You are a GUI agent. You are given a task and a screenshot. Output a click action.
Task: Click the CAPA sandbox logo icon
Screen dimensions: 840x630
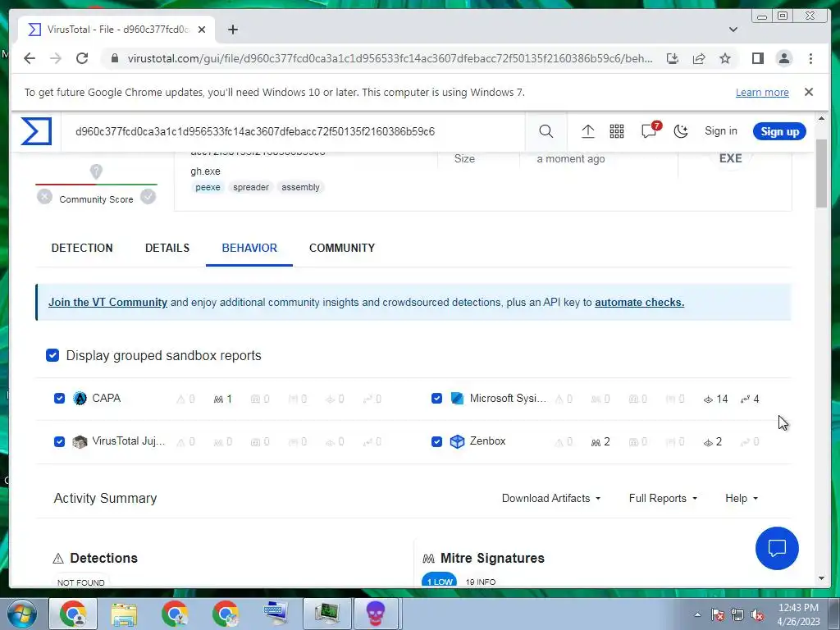[80, 399]
